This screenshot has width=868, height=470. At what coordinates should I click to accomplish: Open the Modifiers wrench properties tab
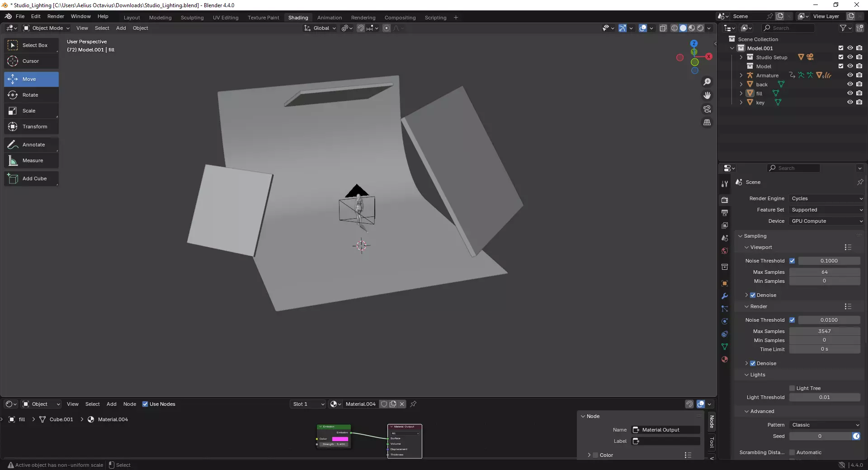[x=725, y=296]
